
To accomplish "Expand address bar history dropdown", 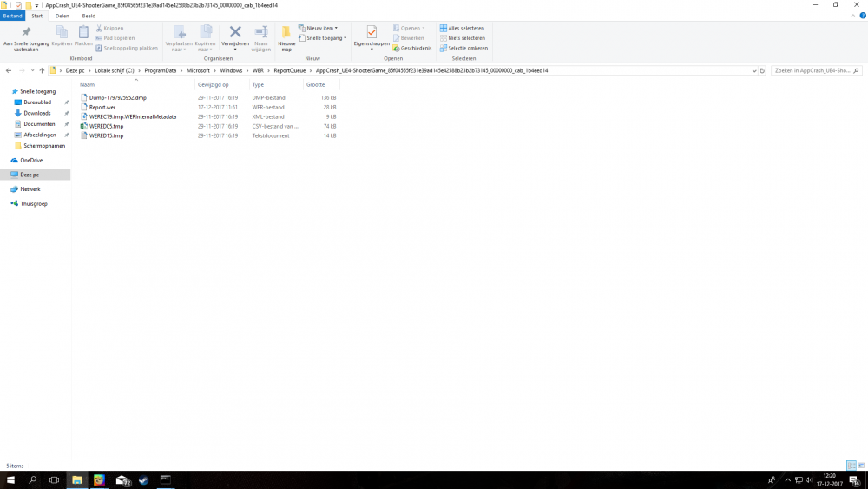I will 754,71.
